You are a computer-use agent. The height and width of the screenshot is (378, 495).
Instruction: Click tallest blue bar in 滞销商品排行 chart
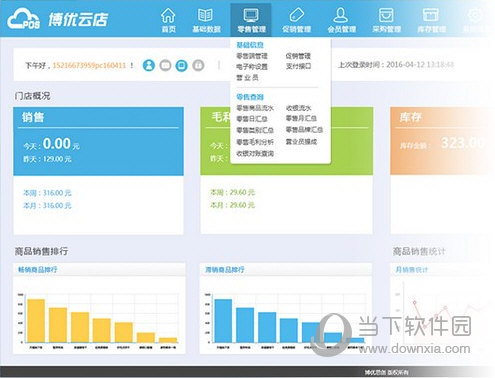click(223, 321)
